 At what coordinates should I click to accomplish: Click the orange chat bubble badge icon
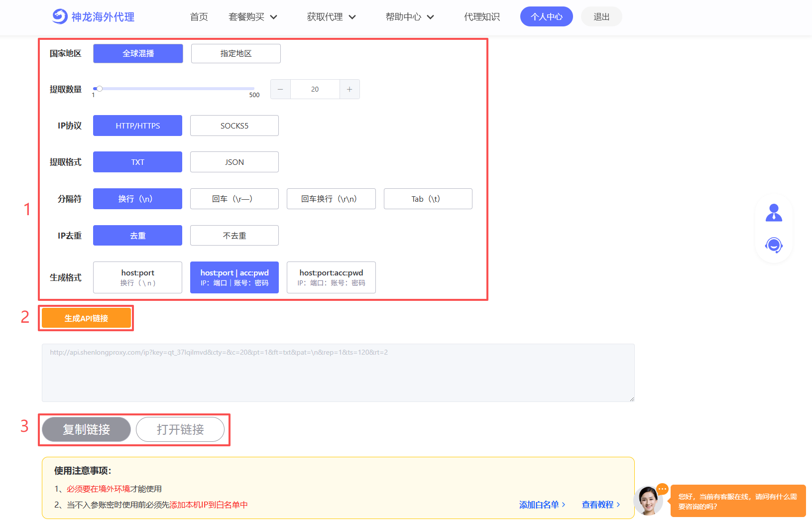tap(662, 489)
